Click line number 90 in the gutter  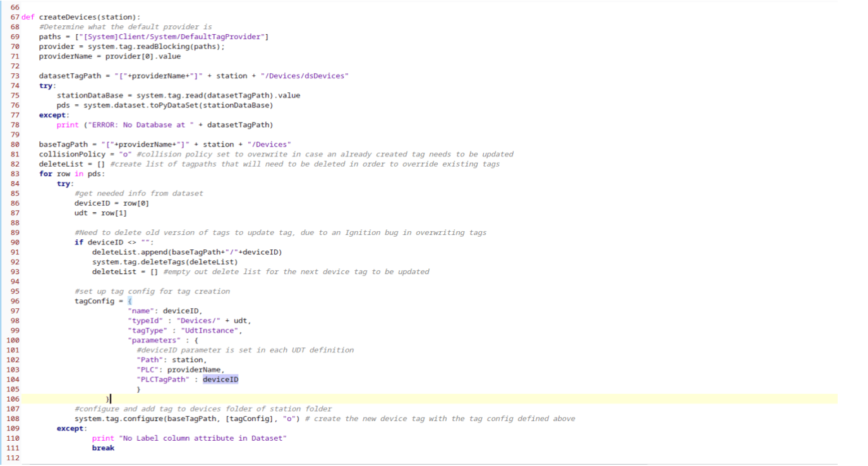(15, 242)
